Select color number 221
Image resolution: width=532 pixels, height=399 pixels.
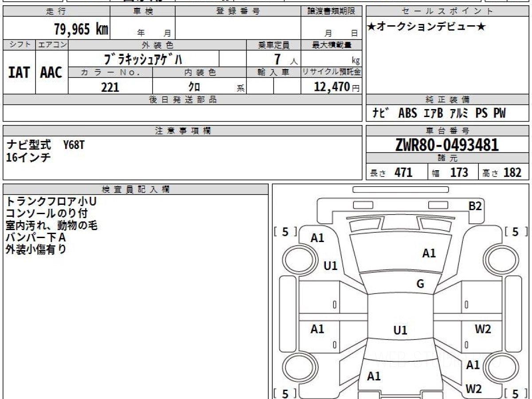click(110, 87)
